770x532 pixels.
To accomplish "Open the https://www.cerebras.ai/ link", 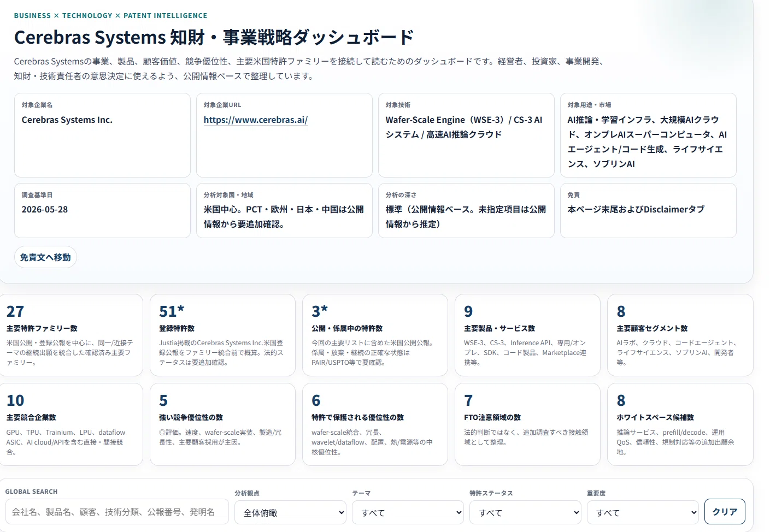I will coord(256,120).
